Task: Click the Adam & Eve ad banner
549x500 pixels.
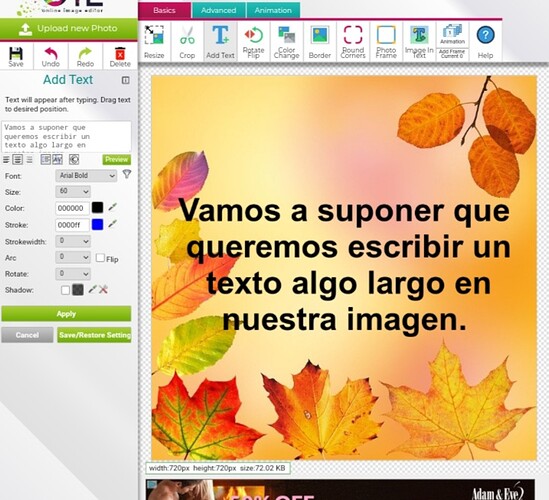Action: [340, 489]
